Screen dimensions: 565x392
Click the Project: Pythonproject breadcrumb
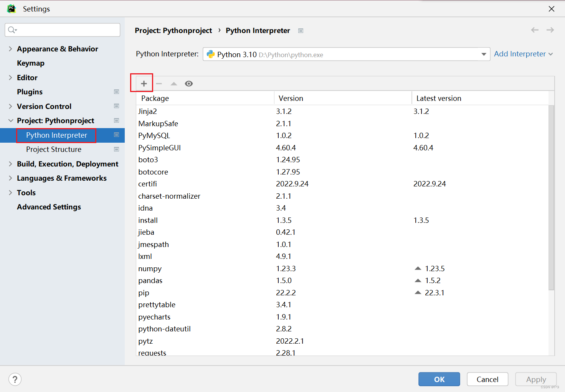pos(173,30)
